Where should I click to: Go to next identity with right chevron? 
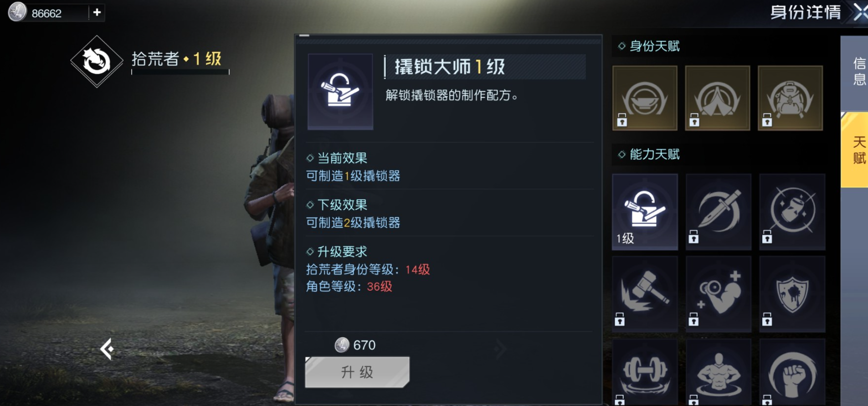coord(500,349)
